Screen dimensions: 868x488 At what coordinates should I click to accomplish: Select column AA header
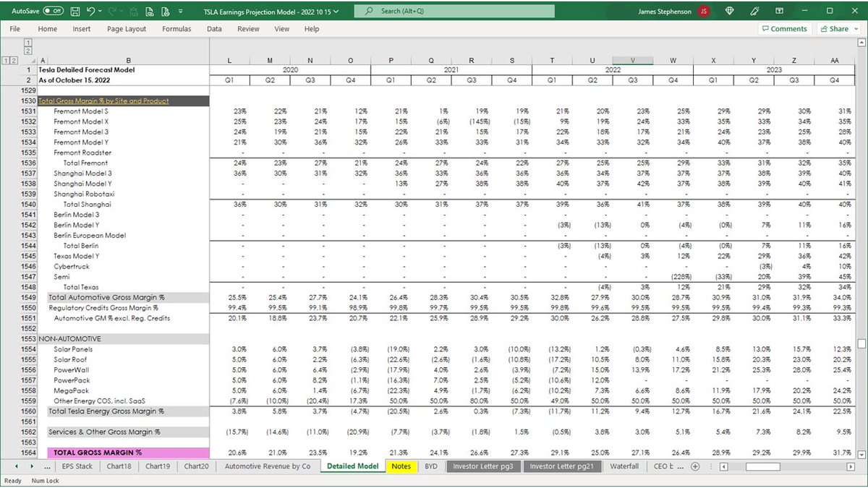[x=834, y=61]
